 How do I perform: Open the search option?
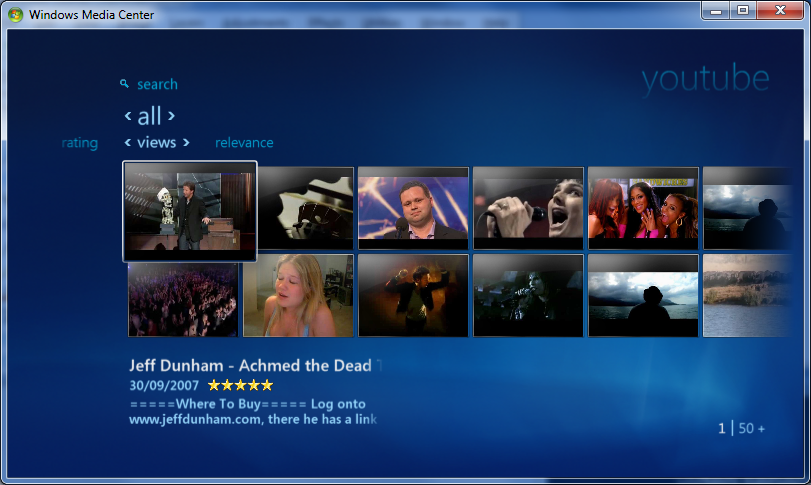click(157, 84)
